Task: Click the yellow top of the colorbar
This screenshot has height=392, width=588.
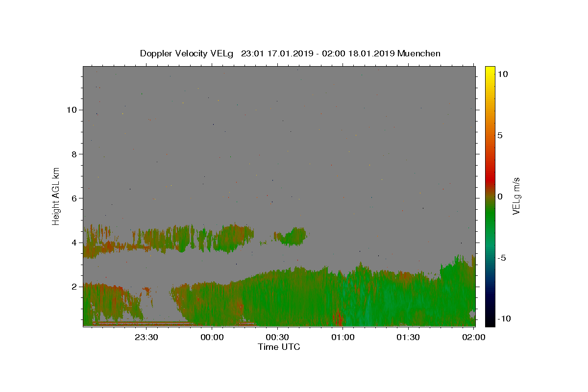Action: point(490,71)
